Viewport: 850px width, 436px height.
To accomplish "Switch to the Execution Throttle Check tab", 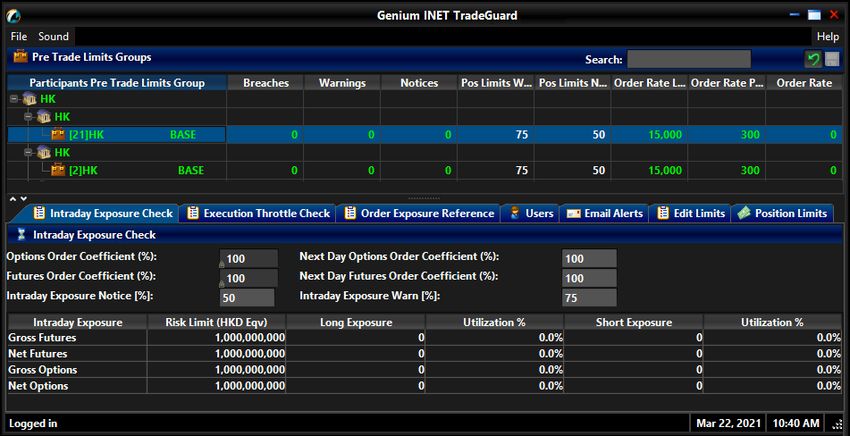I will click(x=259, y=213).
